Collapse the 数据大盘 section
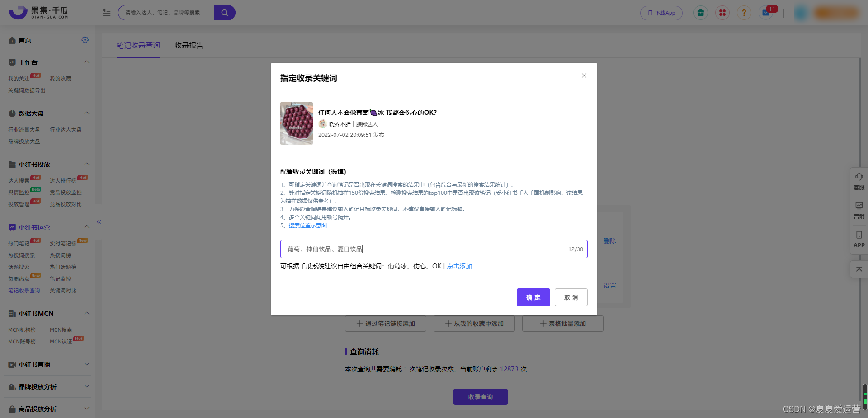This screenshot has width=868, height=418. click(87, 113)
